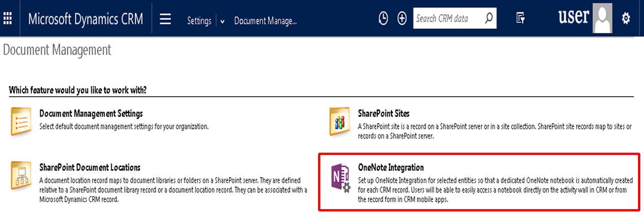Click the Document Management page heading
This screenshot has height=223, width=644.
coord(57,50)
